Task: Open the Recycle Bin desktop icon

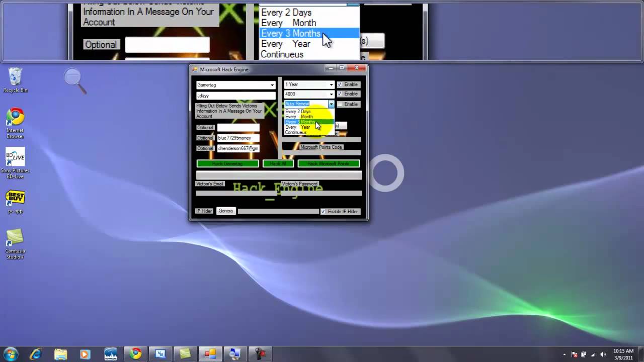Action: (15, 80)
